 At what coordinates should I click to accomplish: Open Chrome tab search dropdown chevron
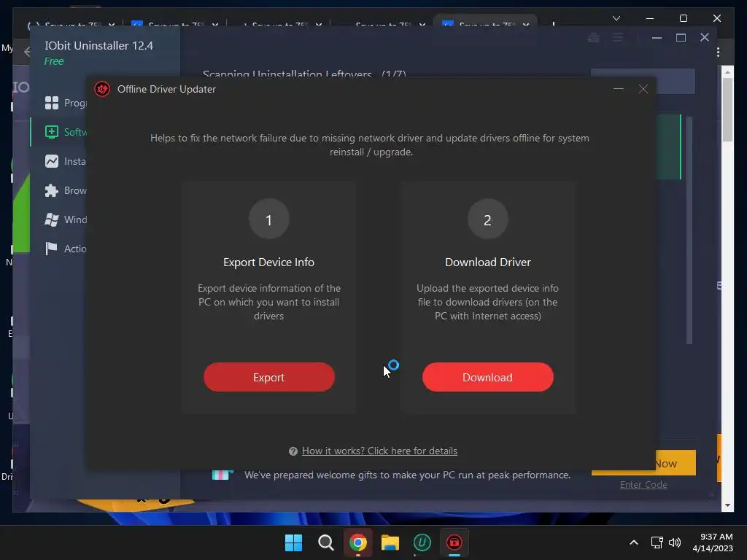[616, 18]
